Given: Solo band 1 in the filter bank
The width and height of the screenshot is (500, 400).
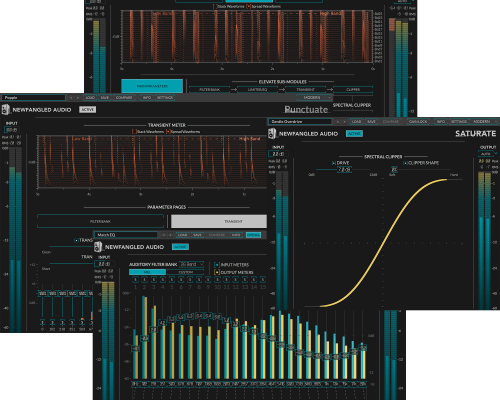Looking at the screenshot, I should point(135,280).
